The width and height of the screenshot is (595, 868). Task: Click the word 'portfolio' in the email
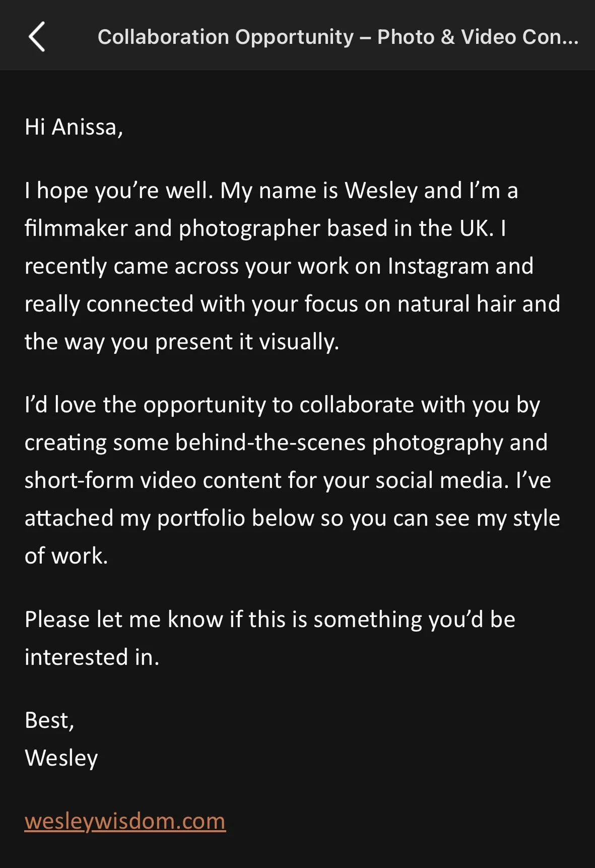pos(201,518)
